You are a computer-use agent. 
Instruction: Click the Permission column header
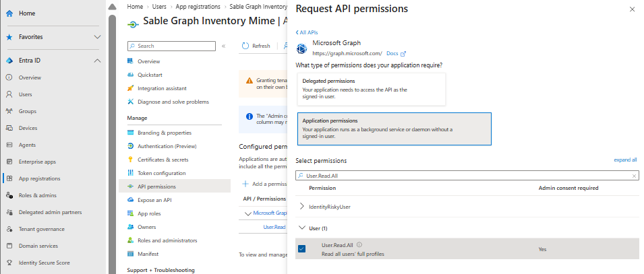point(322,188)
